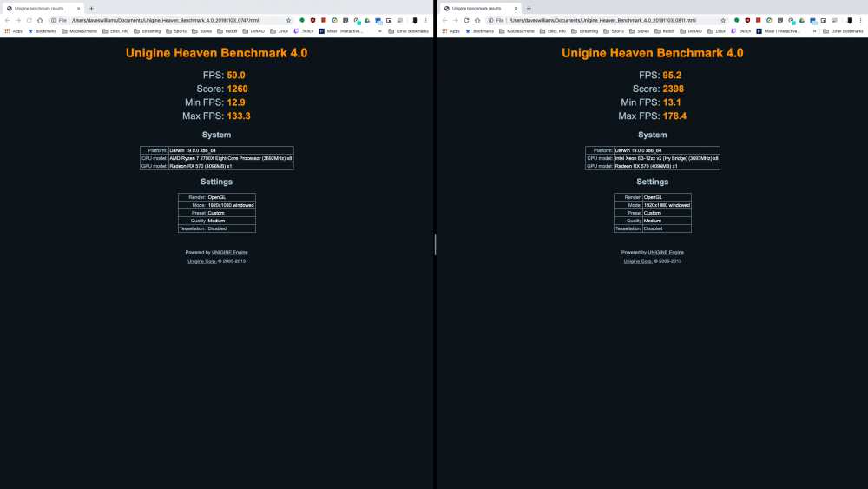Viewport: 868px width, 489px height.
Task: Go back in the 0811.html browser window
Action: point(444,21)
